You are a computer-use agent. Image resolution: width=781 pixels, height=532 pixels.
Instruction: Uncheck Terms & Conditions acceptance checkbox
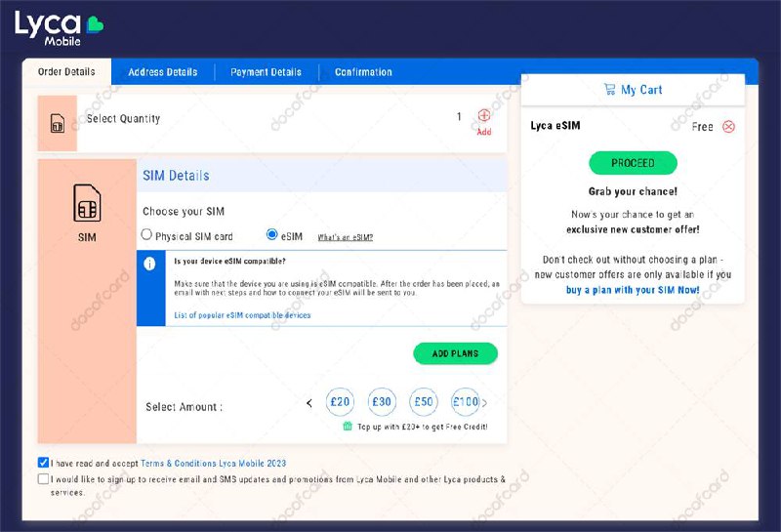[x=43, y=462]
